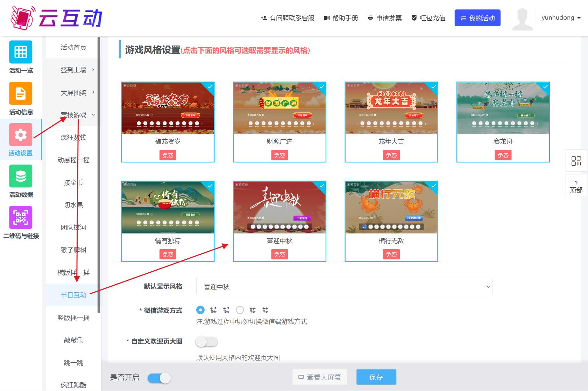Open the 接金币 game settings

[73, 182]
